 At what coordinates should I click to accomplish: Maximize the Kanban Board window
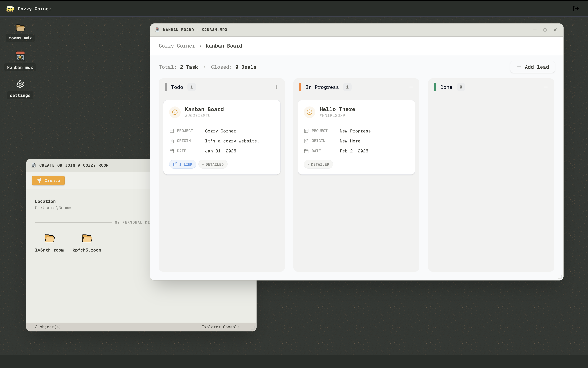pyautogui.click(x=545, y=30)
